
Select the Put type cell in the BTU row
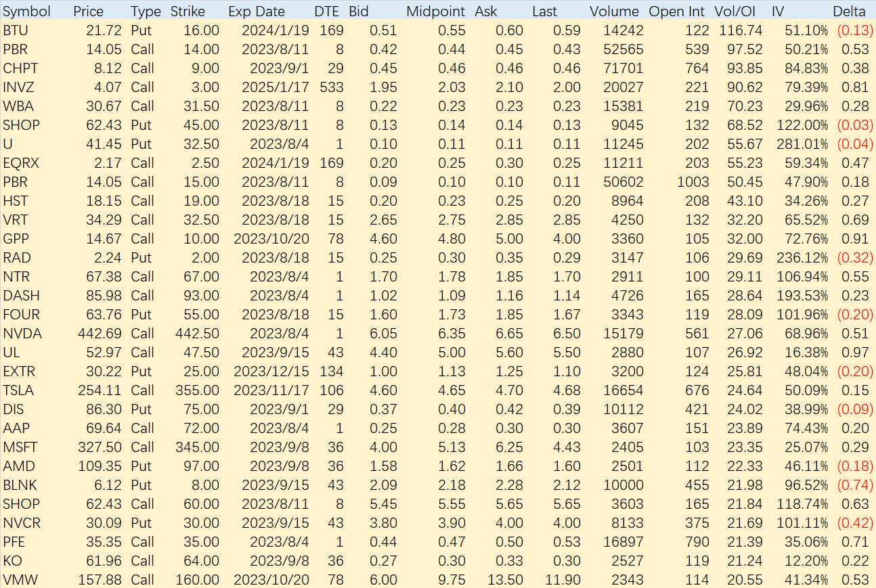(x=141, y=30)
